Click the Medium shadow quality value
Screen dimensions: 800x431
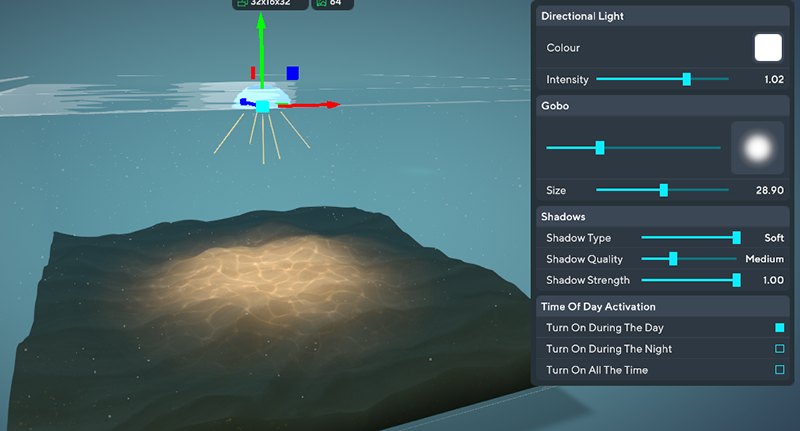click(x=764, y=259)
